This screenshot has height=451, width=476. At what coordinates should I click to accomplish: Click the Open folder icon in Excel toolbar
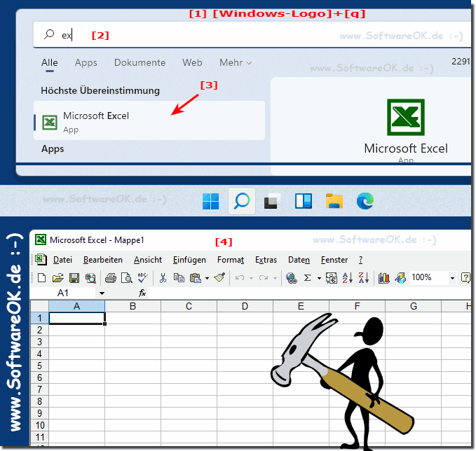[57, 278]
